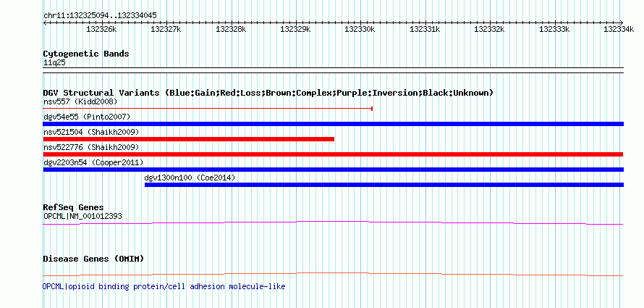Click the Cytogenetic Bands track title
The image size is (644, 308).
(x=86, y=54)
